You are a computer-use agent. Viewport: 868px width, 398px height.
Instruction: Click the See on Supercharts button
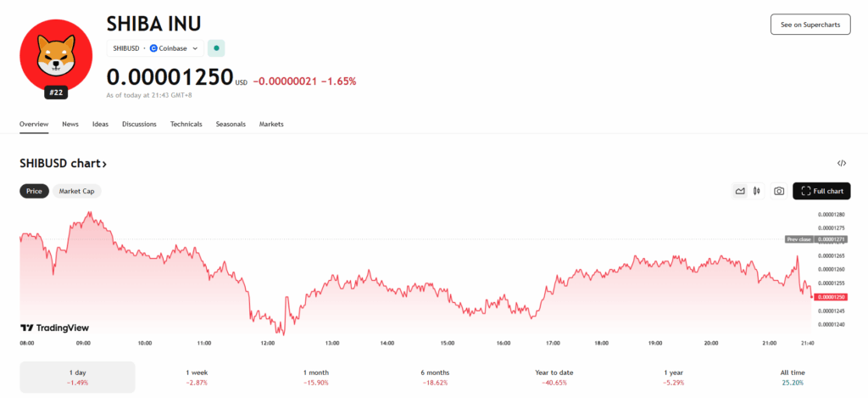(x=810, y=25)
